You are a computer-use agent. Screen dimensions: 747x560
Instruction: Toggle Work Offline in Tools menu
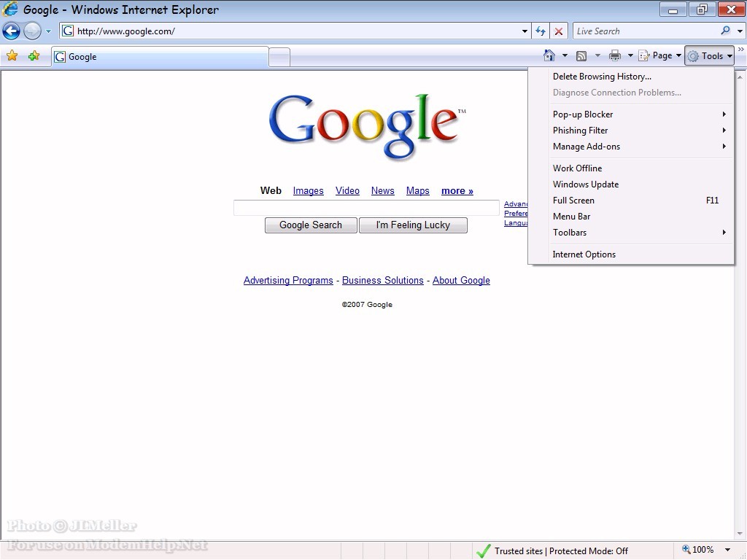pyautogui.click(x=631, y=168)
